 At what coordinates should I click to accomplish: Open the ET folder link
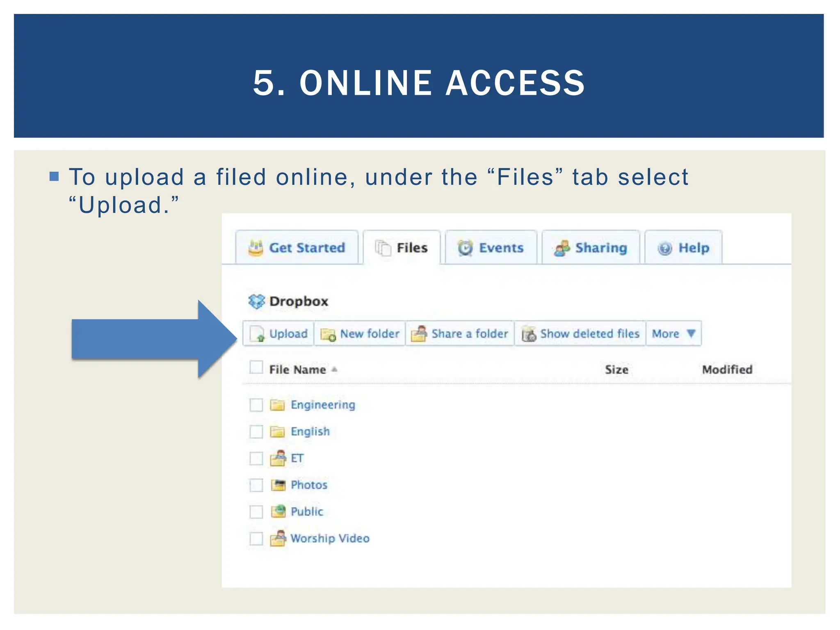coord(297,458)
